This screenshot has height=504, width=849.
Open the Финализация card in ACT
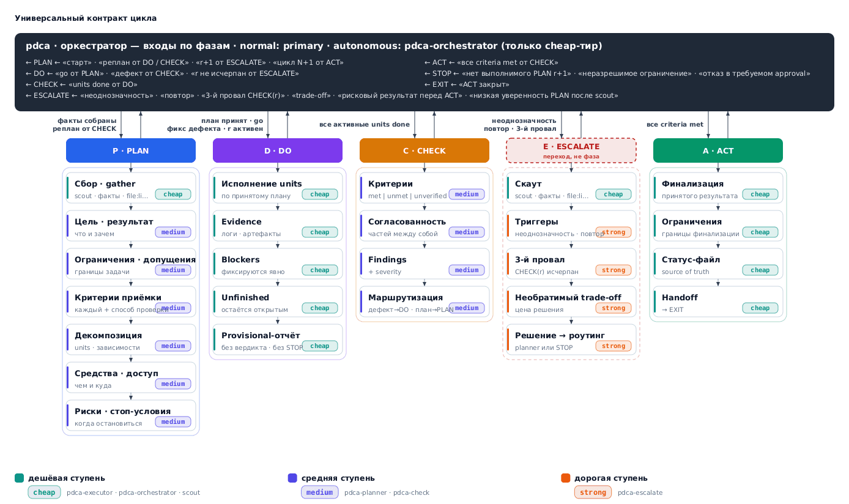pos(718,188)
